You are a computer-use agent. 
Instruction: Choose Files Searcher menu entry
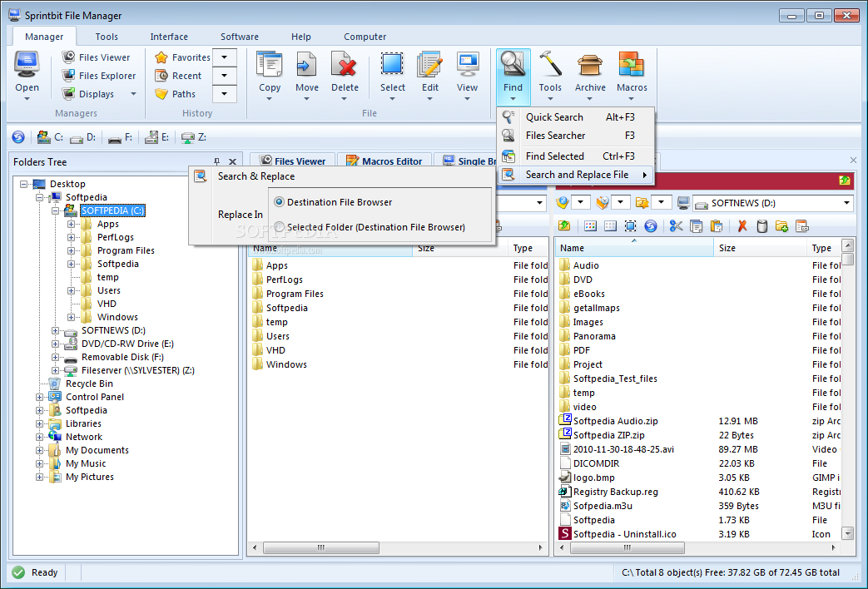(x=576, y=135)
